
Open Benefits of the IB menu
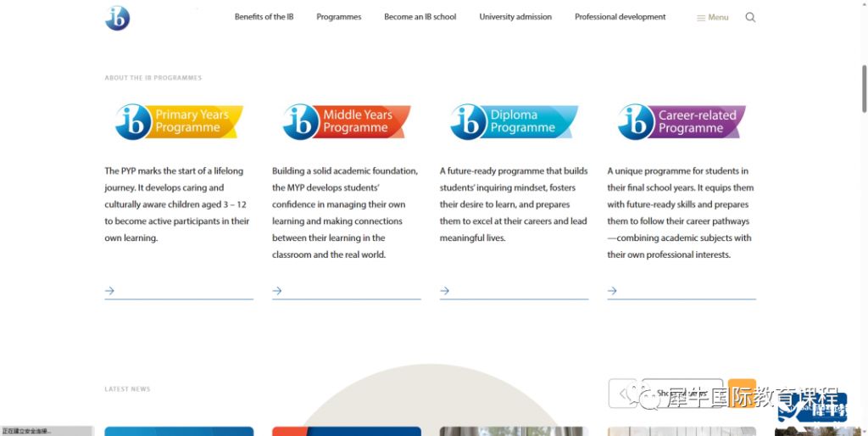tap(264, 17)
